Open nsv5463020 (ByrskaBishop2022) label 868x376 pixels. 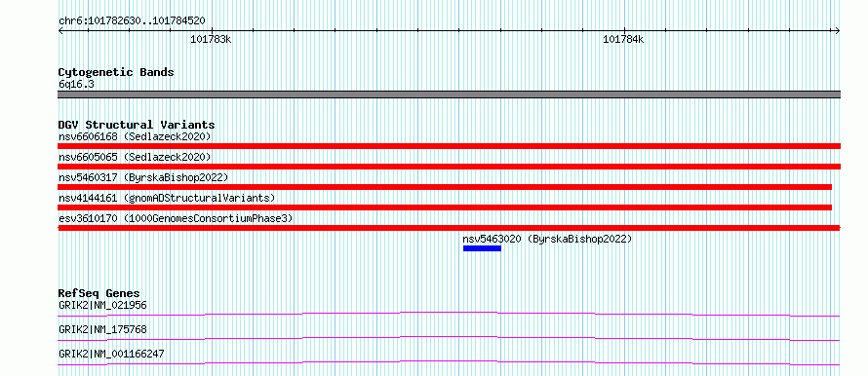pos(547,239)
